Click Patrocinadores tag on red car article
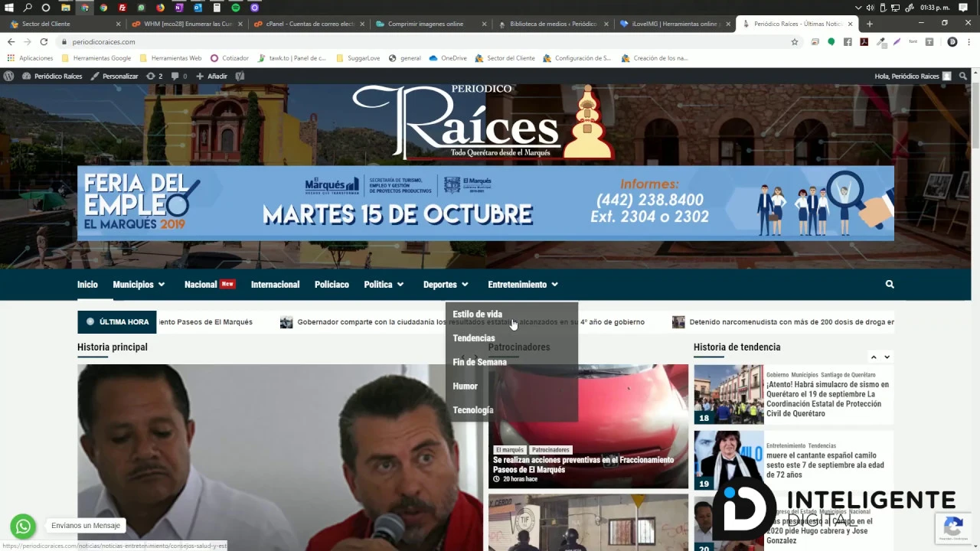The height and width of the screenshot is (551, 980). (x=551, y=450)
